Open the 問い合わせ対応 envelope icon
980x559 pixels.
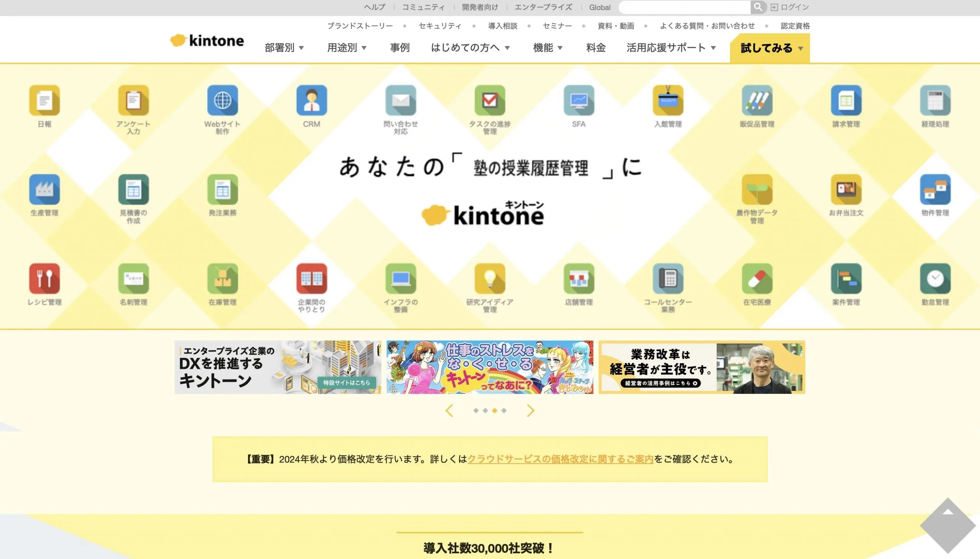(x=400, y=100)
